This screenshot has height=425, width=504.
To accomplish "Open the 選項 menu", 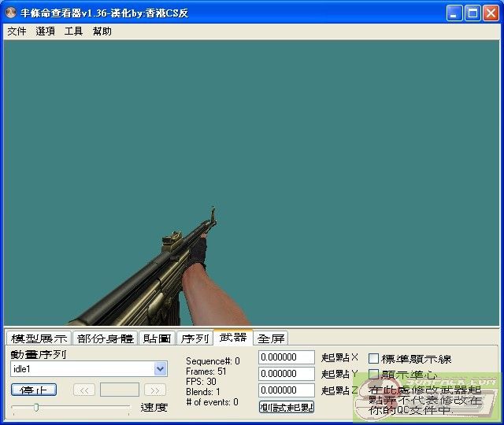I will tap(46, 31).
